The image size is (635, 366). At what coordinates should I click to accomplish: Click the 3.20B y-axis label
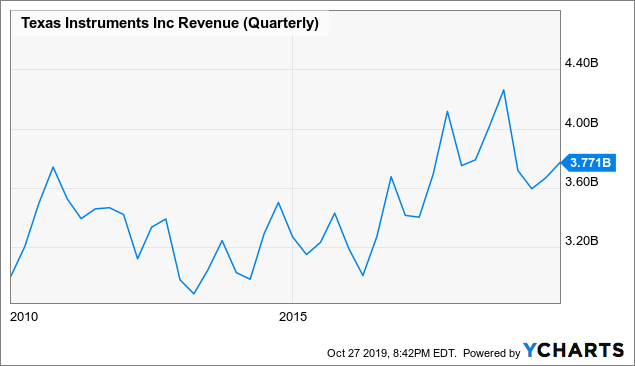[582, 241]
